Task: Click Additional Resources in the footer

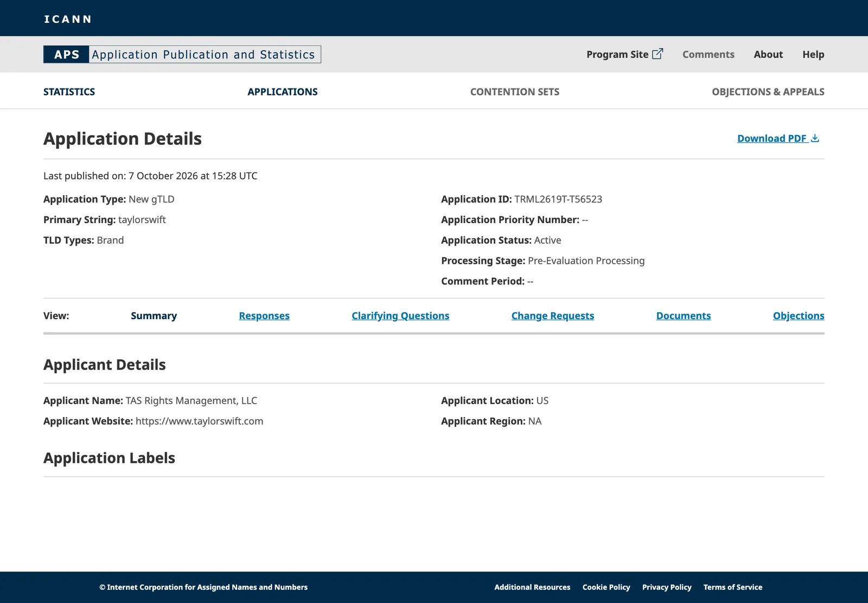Action: pos(532,587)
